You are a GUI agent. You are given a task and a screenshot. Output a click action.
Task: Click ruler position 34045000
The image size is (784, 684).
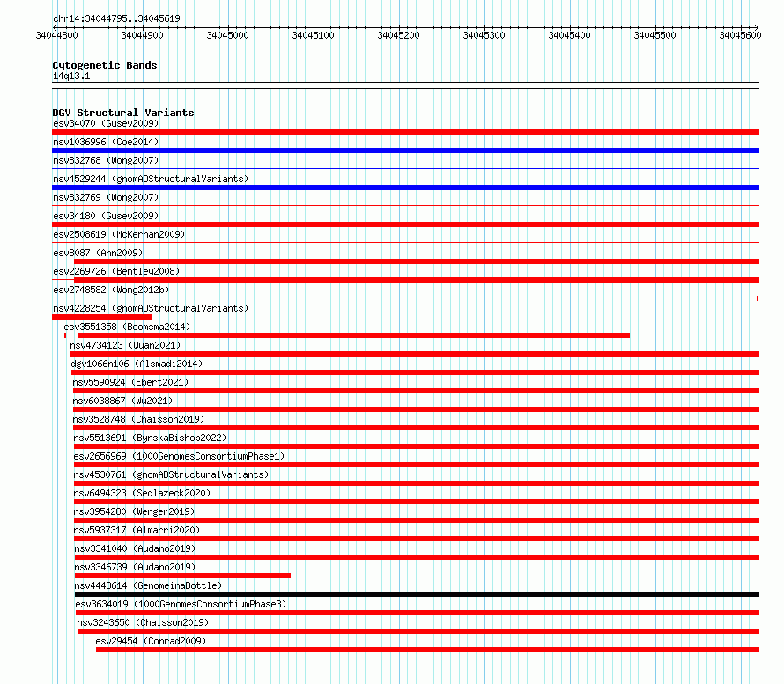pos(227,35)
